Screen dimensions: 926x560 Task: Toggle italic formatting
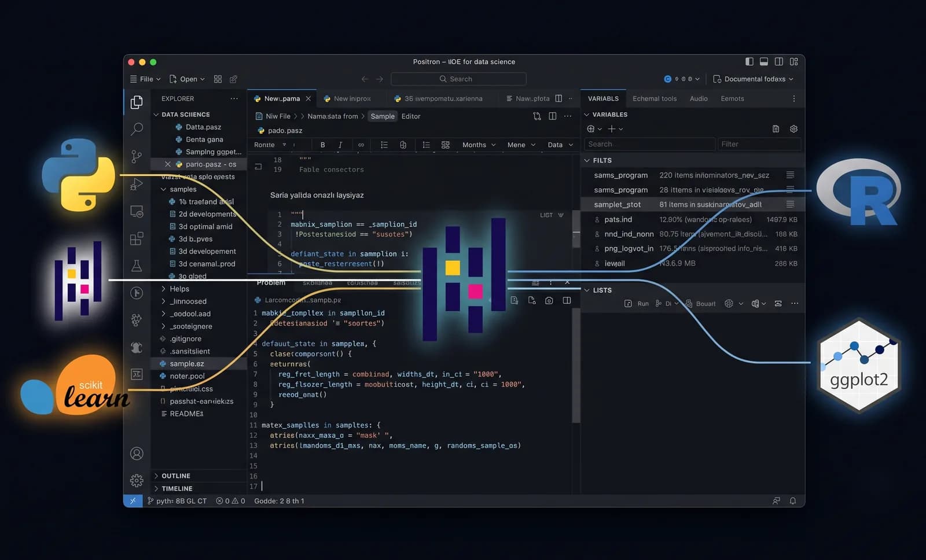[x=340, y=145]
